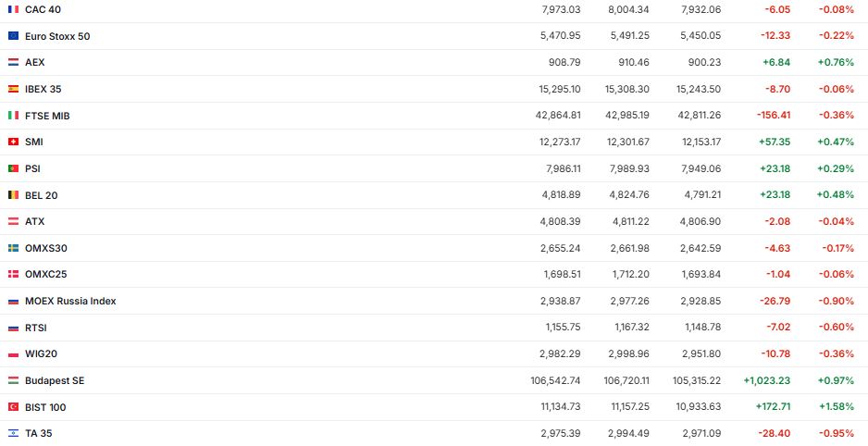Click the Italy flag icon beside FTSE MIB
Screen dimensions: 868x446
13,116
